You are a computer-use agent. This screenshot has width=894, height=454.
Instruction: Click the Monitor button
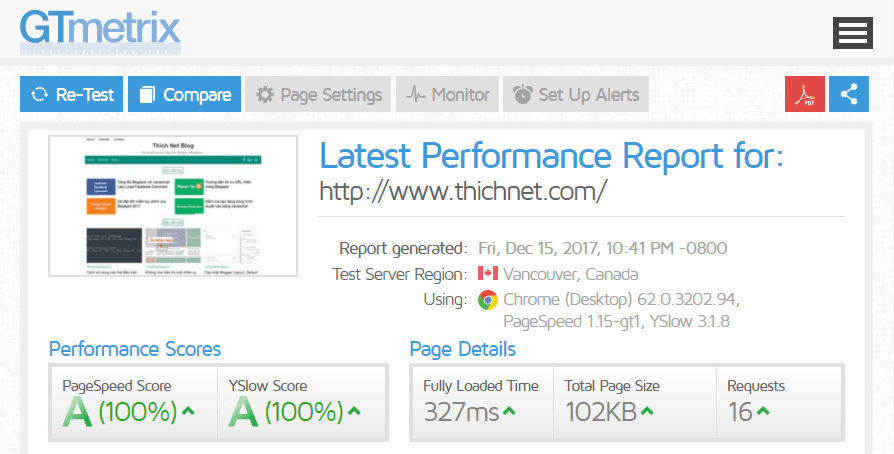coord(448,94)
